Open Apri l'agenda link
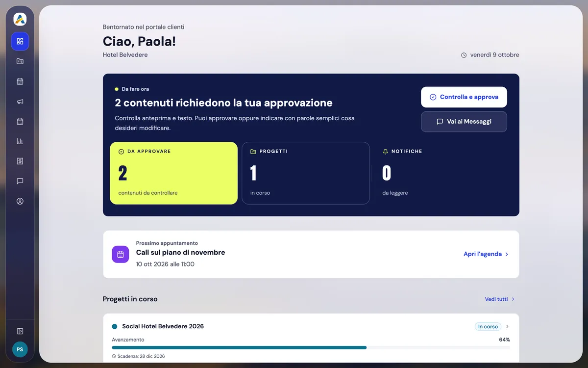Viewport: 588px width, 368px height. point(486,254)
